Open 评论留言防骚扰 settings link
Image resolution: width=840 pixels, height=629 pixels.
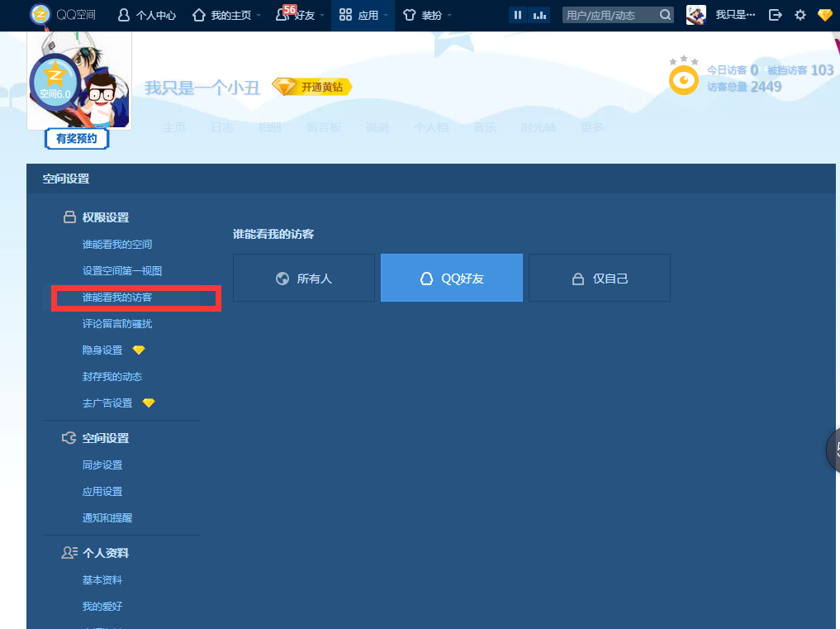click(117, 324)
